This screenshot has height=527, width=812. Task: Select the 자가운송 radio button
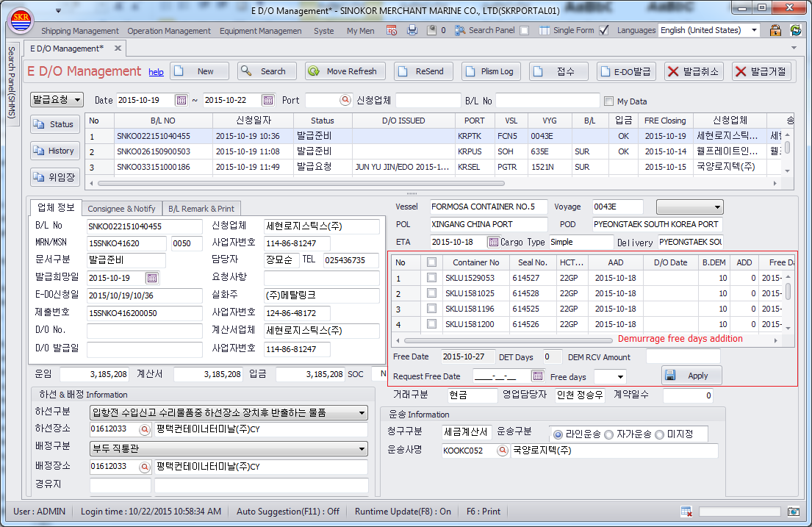click(x=609, y=435)
